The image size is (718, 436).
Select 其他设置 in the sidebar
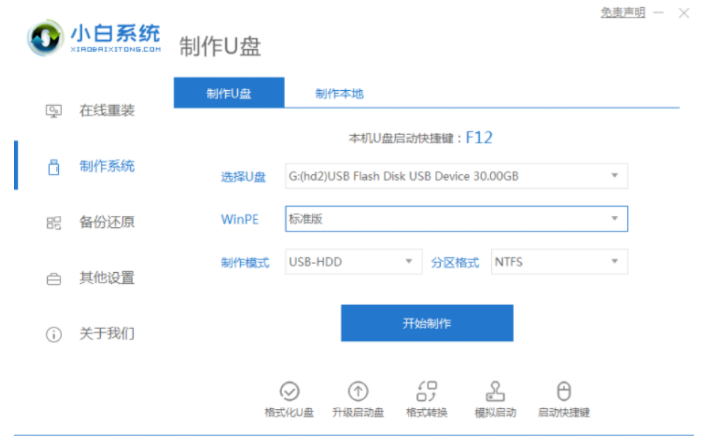pyautogui.click(x=106, y=277)
